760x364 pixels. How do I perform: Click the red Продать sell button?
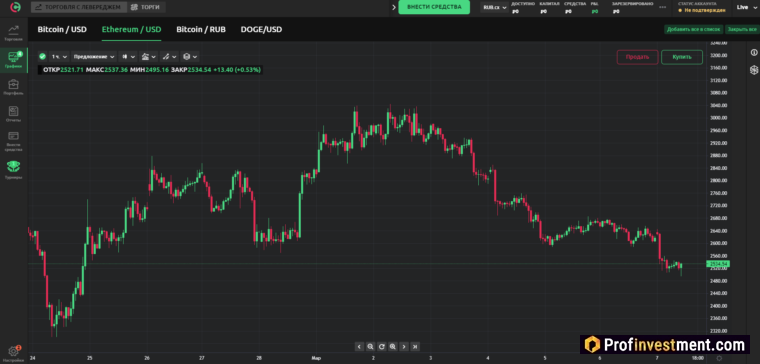coord(637,57)
